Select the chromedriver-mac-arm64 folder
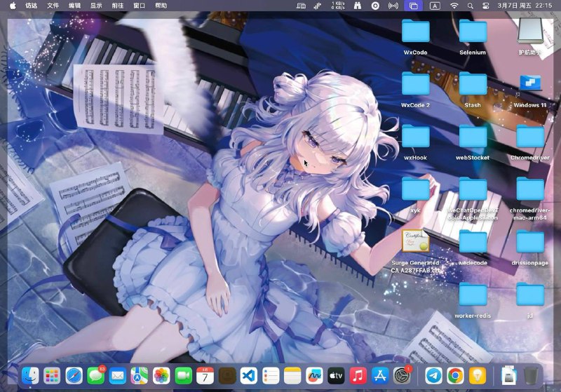The image size is (561, 392). coord(530,189)
